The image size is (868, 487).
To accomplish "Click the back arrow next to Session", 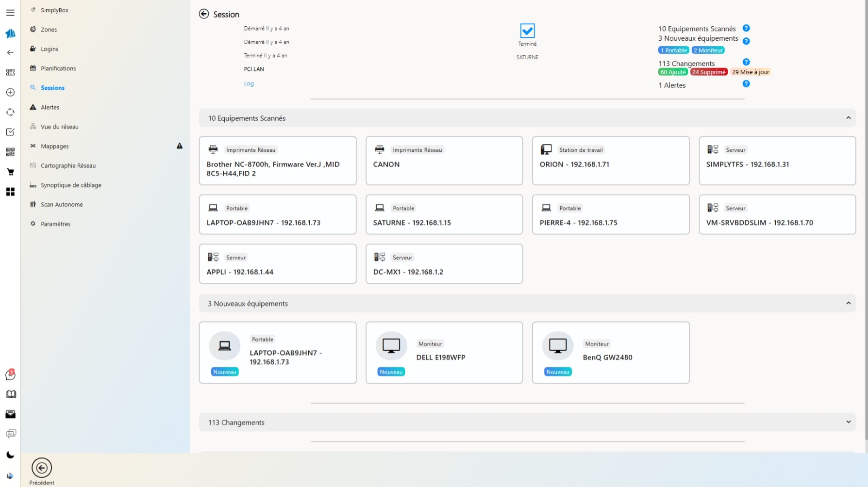I will [x=204, y=14].
